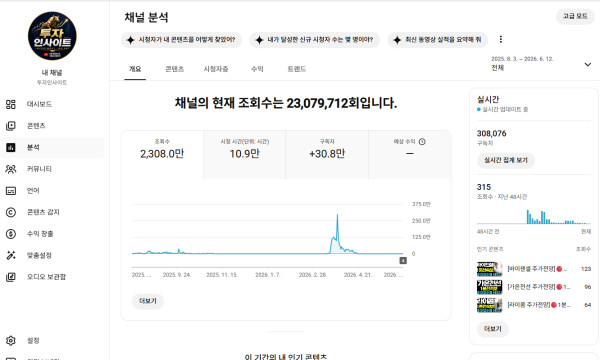This screenshot has height=360, width=600.
Task: Open the 라이콤 주가전망 video thumbnail
Action: tap(489, 305)
